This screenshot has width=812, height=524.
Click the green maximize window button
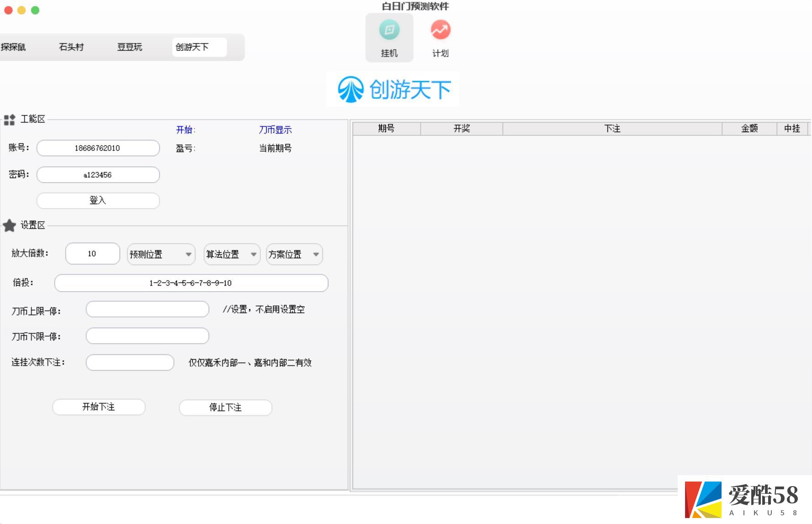click(x=35, y=10)
